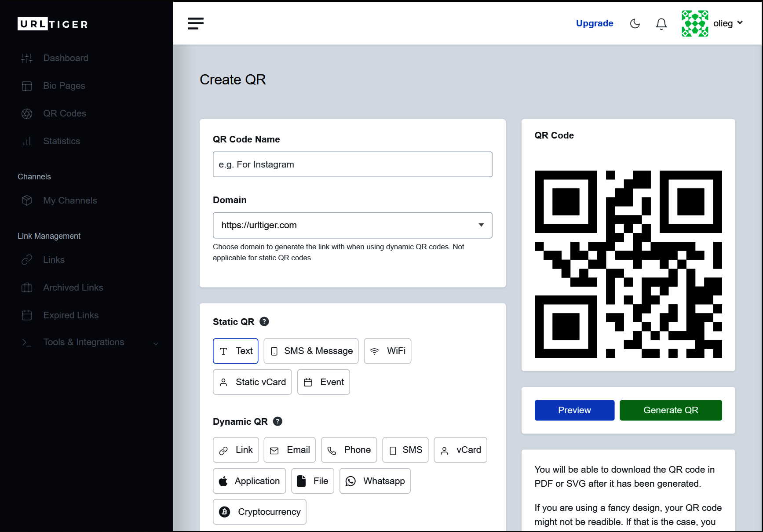The image size is (763, 532).
Task: Toggle dark mode moon icon
Action: pyautogui.click(x=635, y=23)
